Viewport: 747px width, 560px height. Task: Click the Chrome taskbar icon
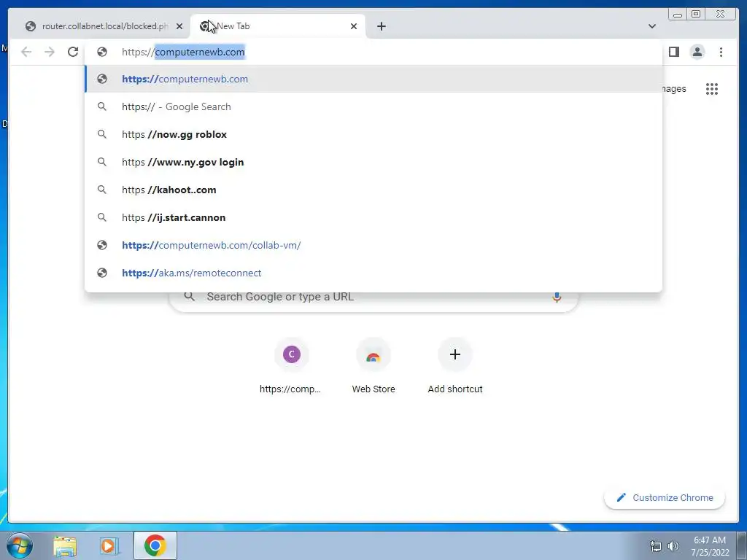click(155, 545)
